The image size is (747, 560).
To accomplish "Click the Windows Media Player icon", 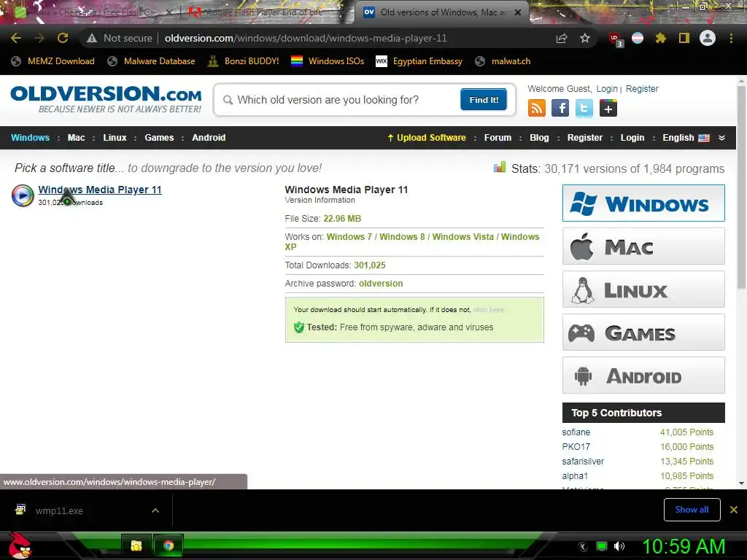I will (x=23, y=195).
